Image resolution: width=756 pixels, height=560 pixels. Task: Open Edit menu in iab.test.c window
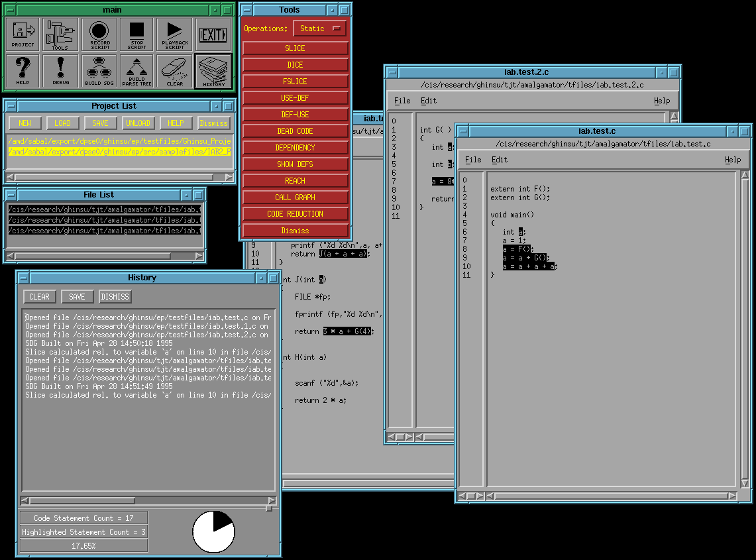click(x=500, y=160)
